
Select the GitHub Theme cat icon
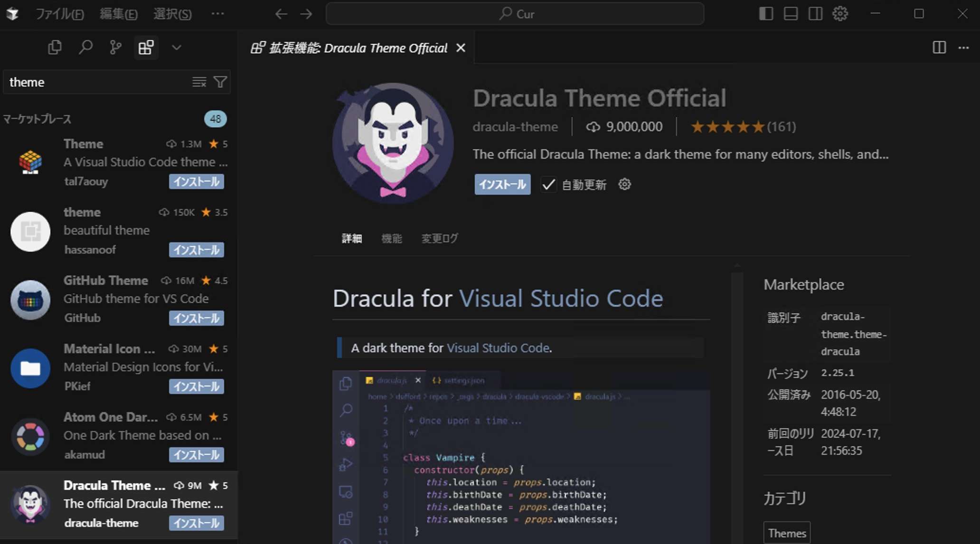click(30, 300)
